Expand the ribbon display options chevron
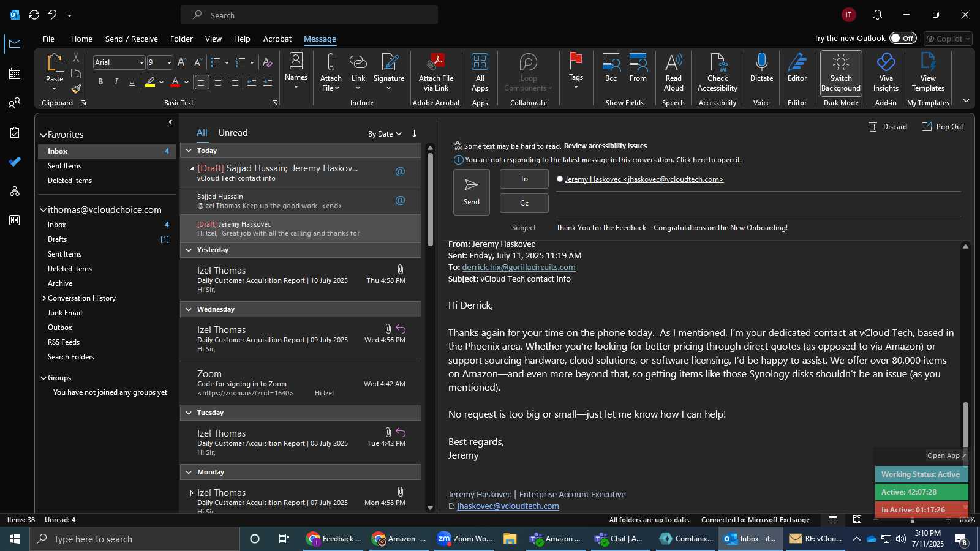This screenshot has width=980, height=551. (x=966, y=101)
